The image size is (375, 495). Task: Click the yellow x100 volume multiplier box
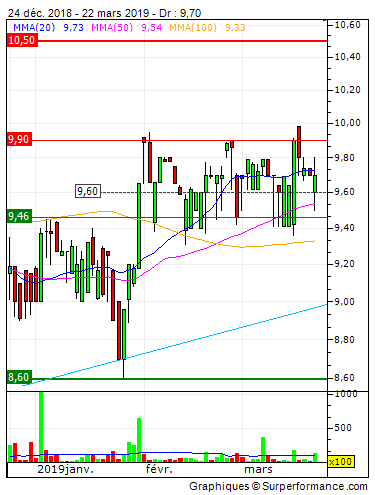point(340,462)
